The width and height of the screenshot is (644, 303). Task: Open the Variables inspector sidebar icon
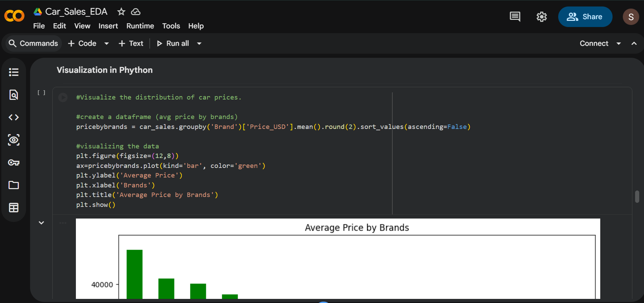(14, 140)
